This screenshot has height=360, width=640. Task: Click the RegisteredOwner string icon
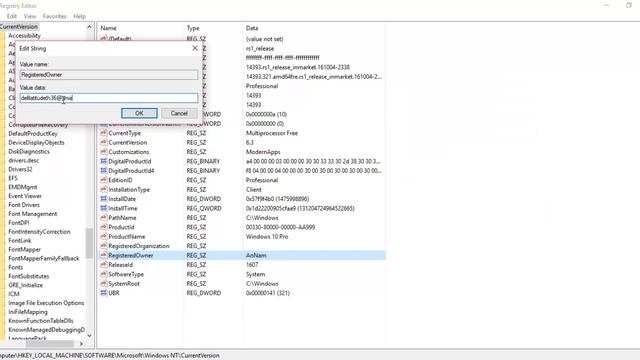point(104,255)
